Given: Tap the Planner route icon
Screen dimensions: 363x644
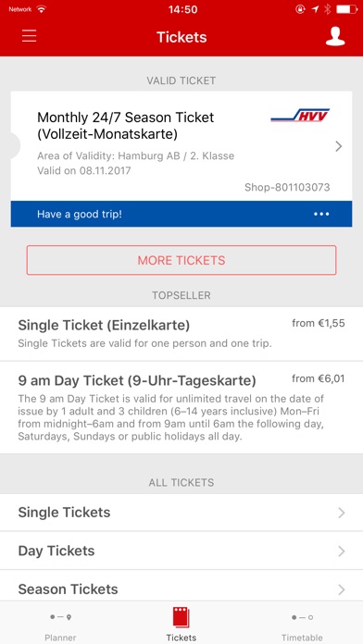Looking at the screenshot, I should pos(60,617).
